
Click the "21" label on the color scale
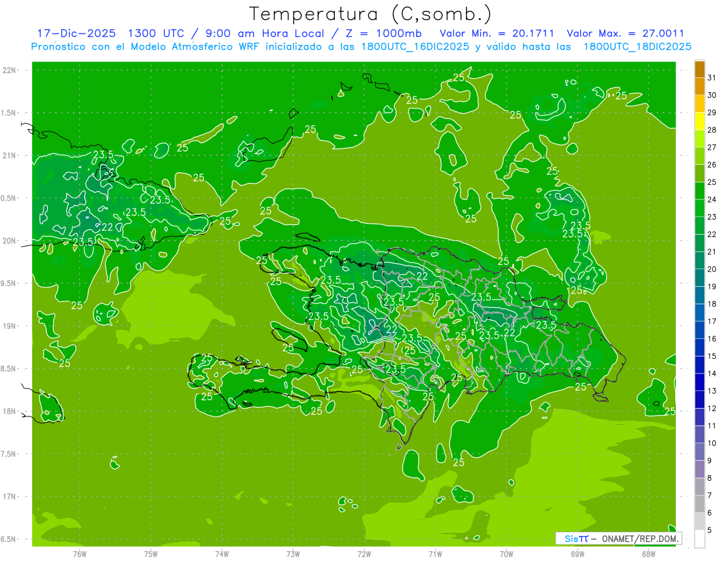pyautogui.click(x=712, y=252)
